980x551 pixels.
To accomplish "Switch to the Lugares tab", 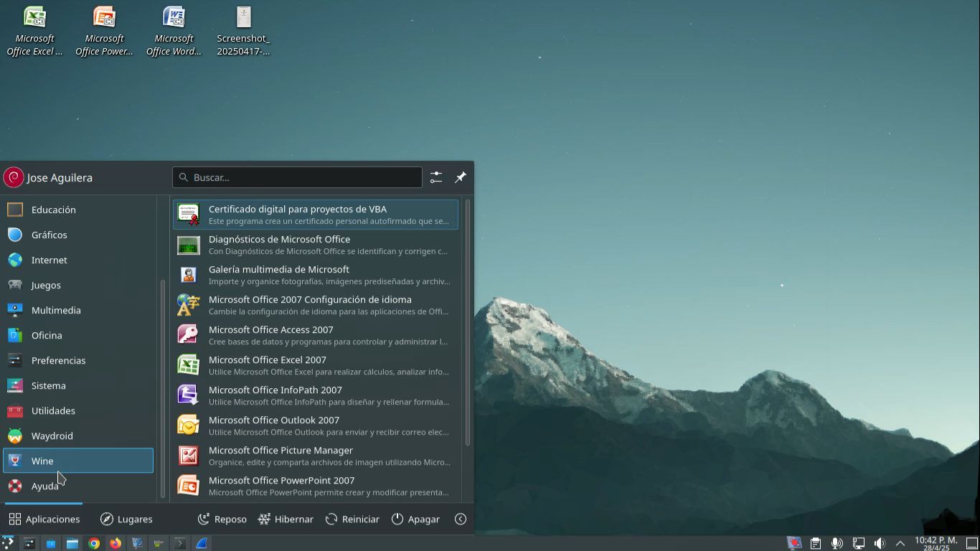I will tap(126, 519).
